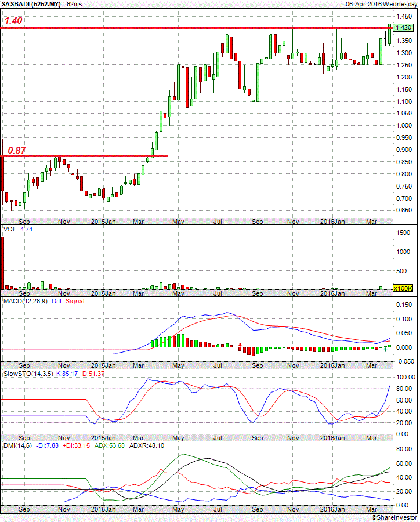Viewport: 420px width, 522px height.
Task: Click the 100.00 stochastic axis label
Action: 405,377
